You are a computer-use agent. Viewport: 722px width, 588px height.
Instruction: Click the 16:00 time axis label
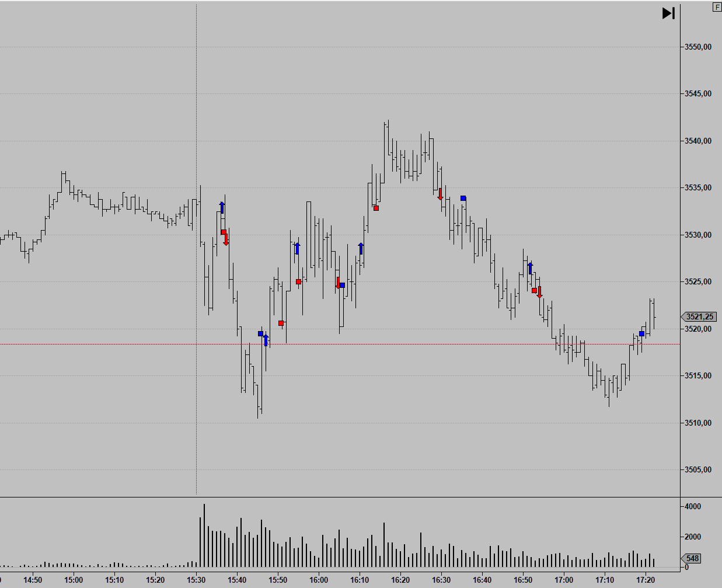(x=319, y=580)
